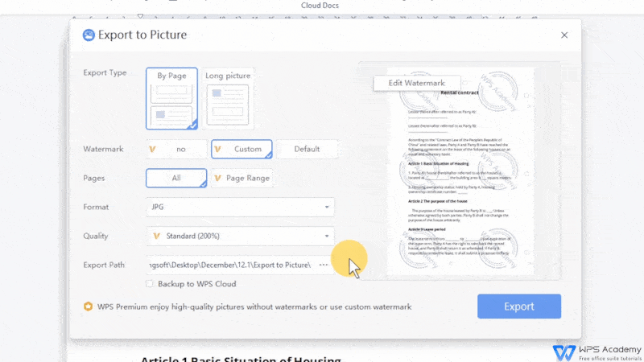
Task: Choose the no watermark option
Action: (176, 149)
